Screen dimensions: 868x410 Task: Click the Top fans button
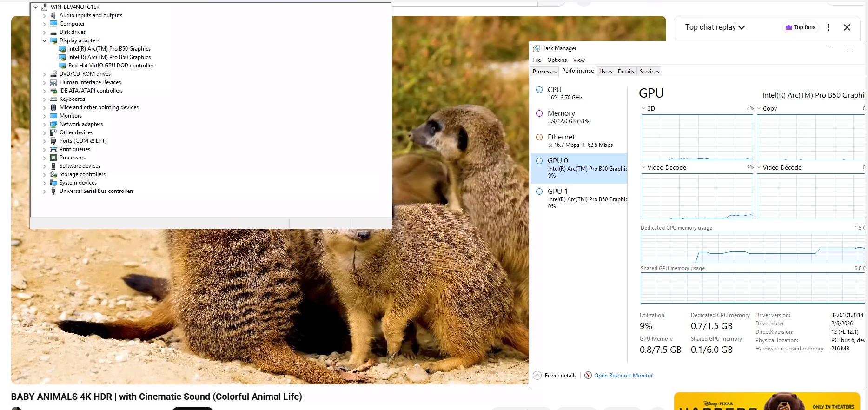[800, 27]
